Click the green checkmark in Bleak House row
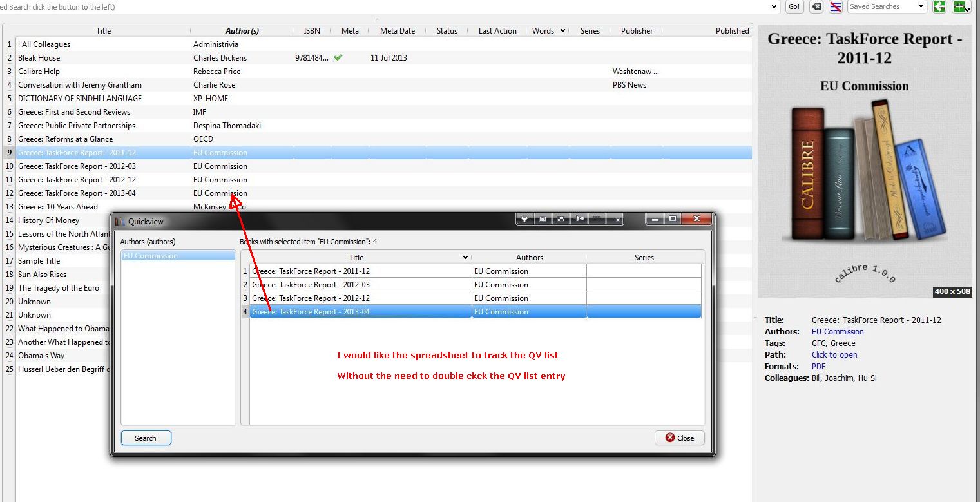Image resolution: width=980 pixels, height=502 pixels. pos(338,57)
